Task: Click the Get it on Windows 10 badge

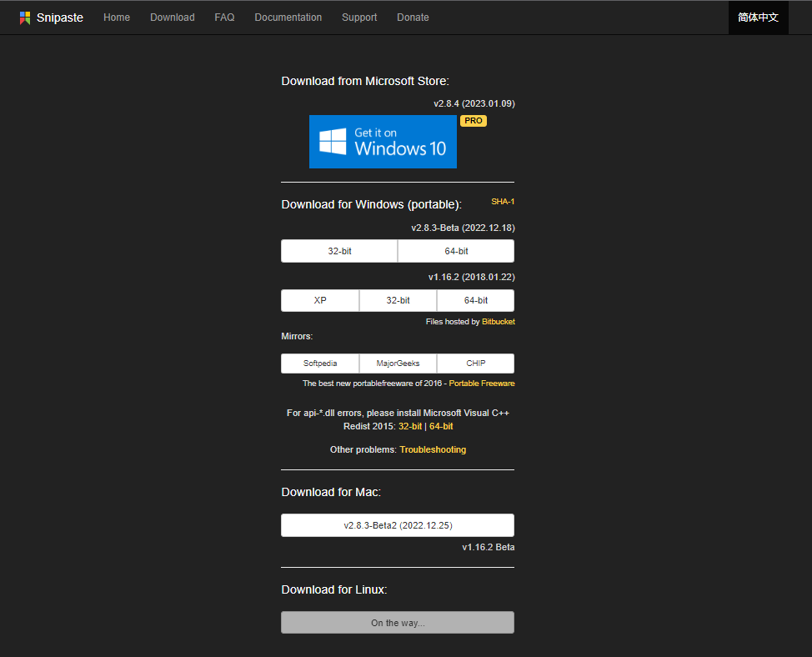Action: (383, 142)
